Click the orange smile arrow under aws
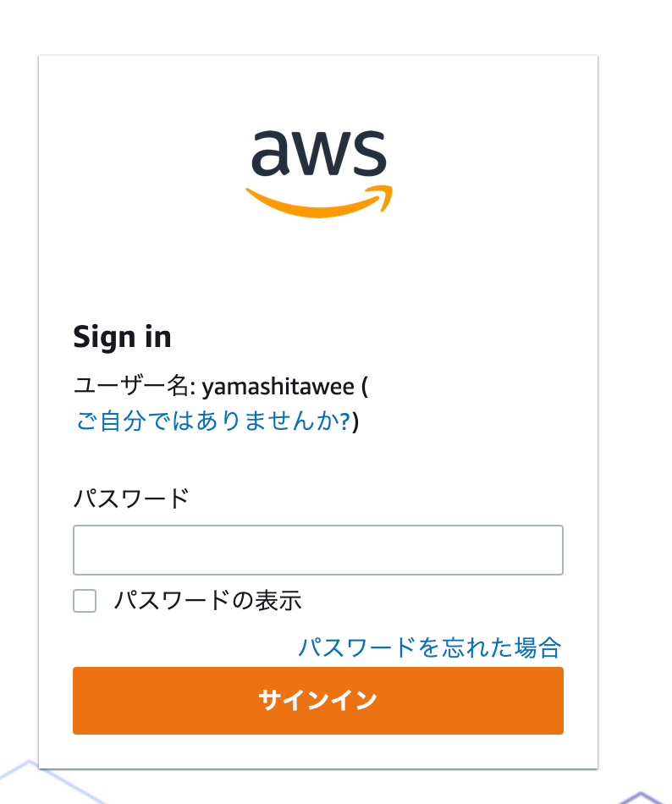This screenshot has width=672, height=804. [x=319, y=202]
